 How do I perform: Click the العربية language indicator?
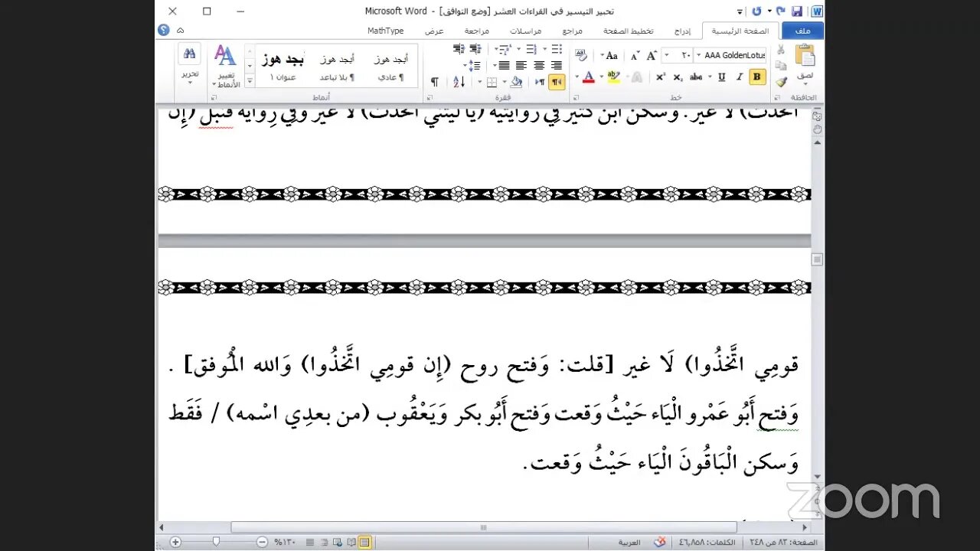coord(629,543)
